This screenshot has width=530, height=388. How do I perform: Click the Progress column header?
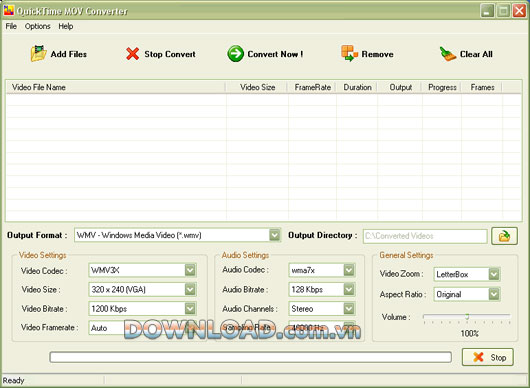[441, 87]
